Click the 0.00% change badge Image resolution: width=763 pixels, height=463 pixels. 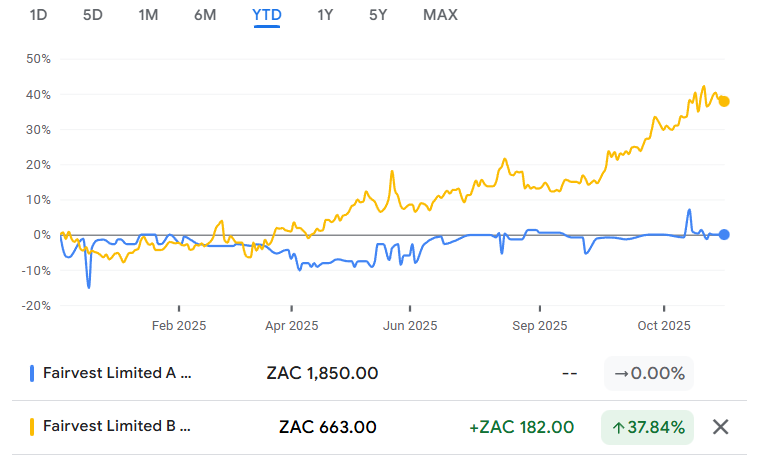pos(649,373)
